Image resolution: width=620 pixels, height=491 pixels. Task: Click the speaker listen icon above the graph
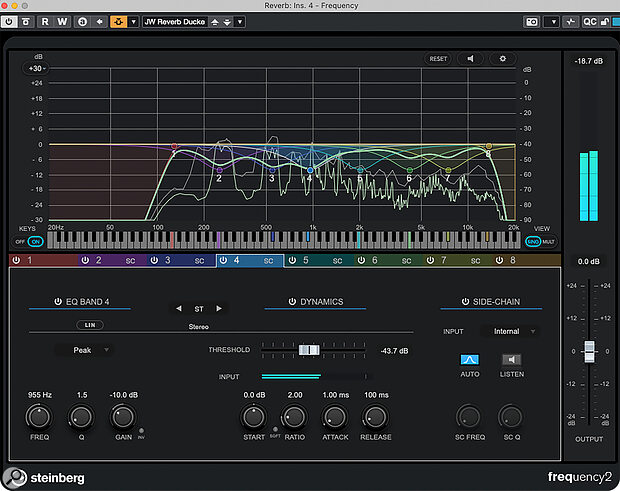click(x=471, y=59)
